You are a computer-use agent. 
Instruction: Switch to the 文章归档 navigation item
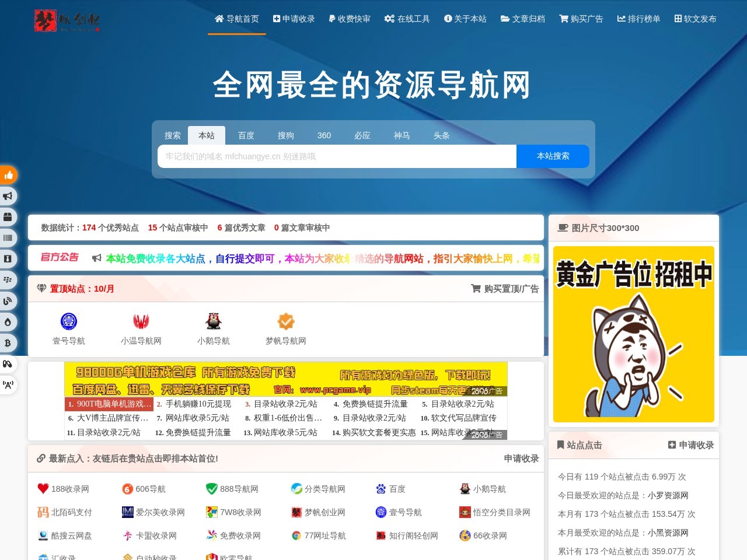click(x=522, y=19)
